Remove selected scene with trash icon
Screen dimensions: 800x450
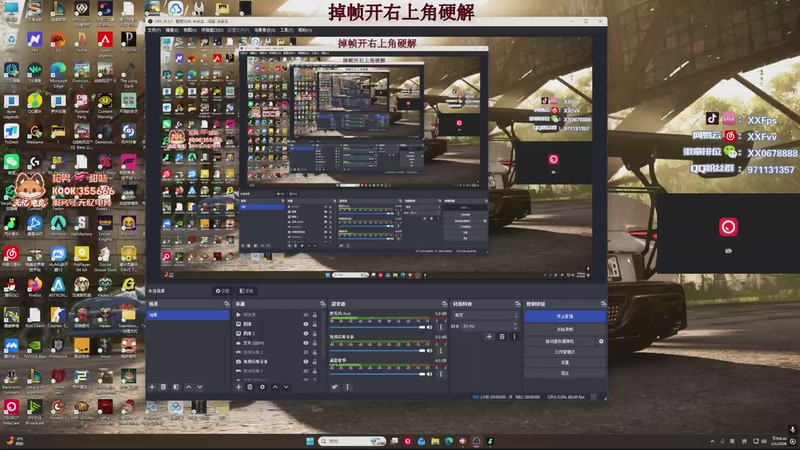tap(163, 387)
